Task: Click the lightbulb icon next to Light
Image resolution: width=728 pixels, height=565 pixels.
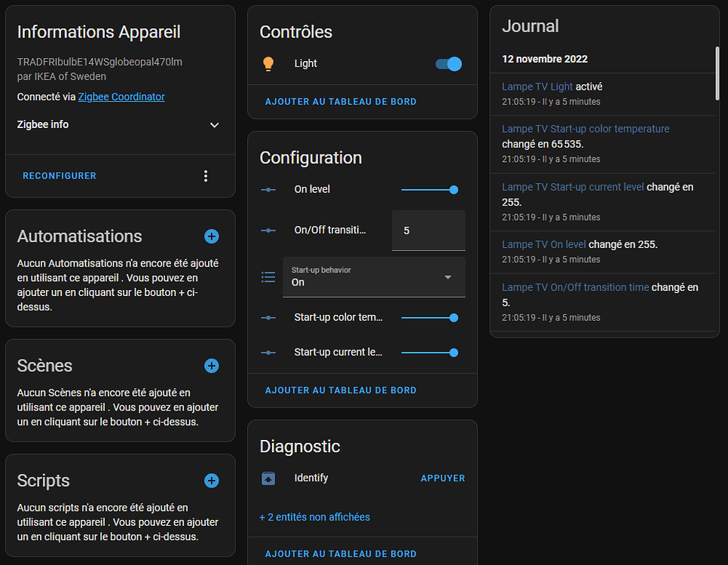Action: (268, 64)
